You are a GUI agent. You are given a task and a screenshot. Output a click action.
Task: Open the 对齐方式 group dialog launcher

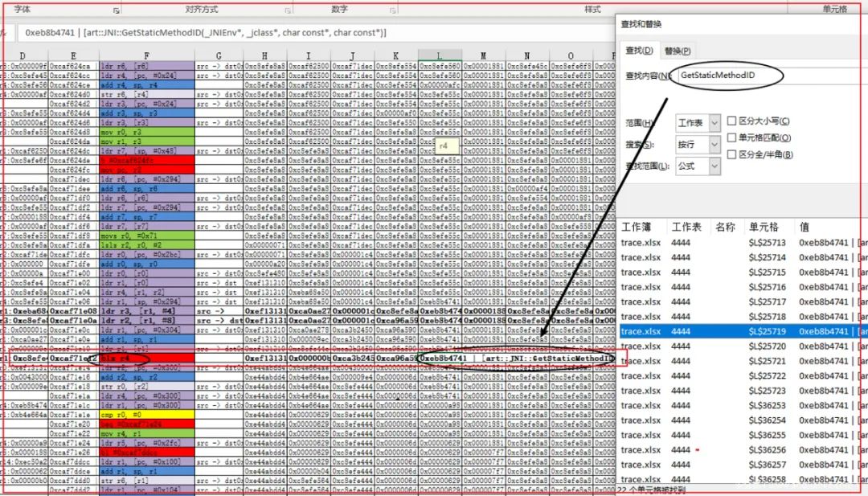click(288, 10)
